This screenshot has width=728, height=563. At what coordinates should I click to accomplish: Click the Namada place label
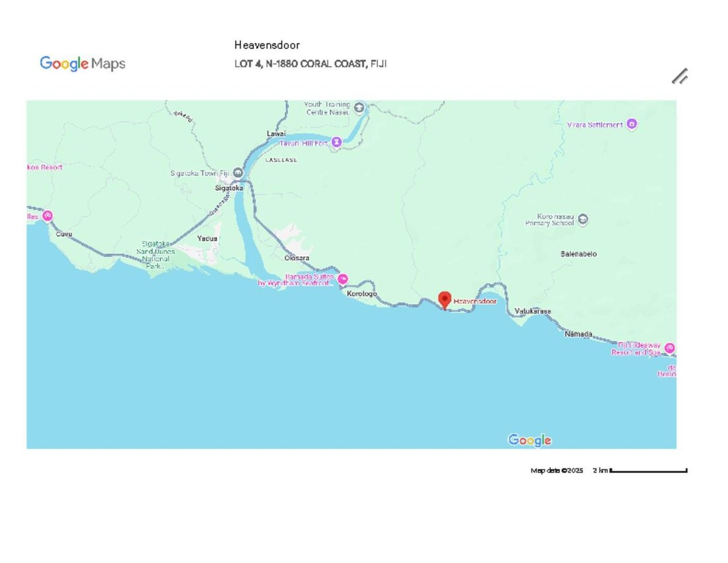pos(578,334)
